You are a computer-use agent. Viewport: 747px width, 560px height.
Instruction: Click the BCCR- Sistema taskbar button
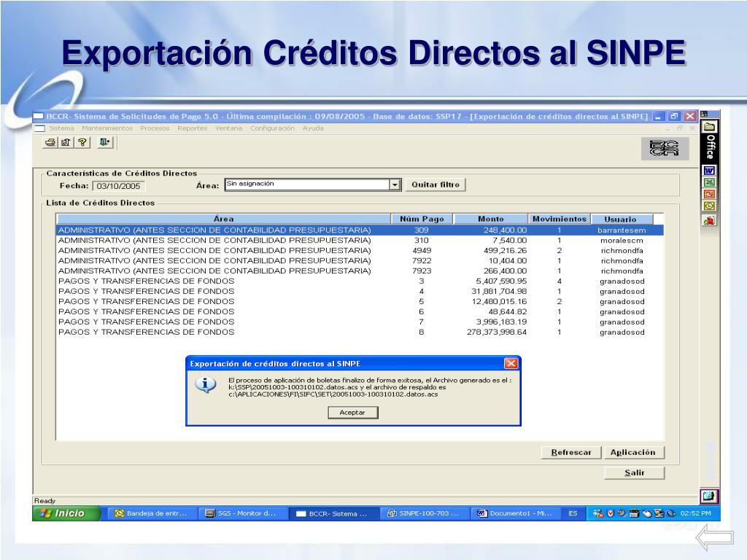[333, 513]
